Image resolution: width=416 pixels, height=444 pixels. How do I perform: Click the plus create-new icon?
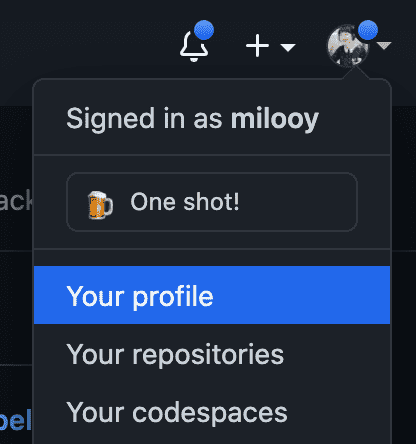coord(257,46)
